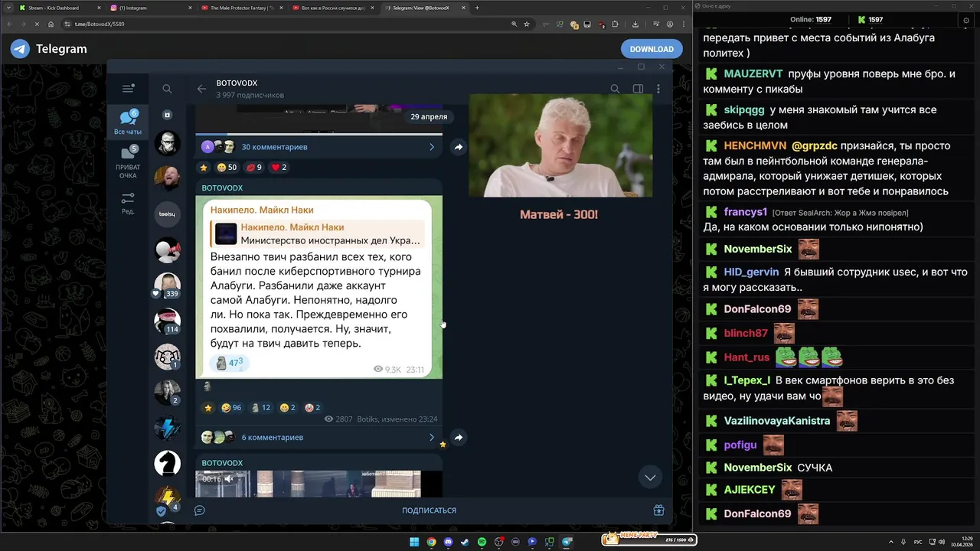
Task: Open Discord from the taskbar
Action: tap(448, 542)
